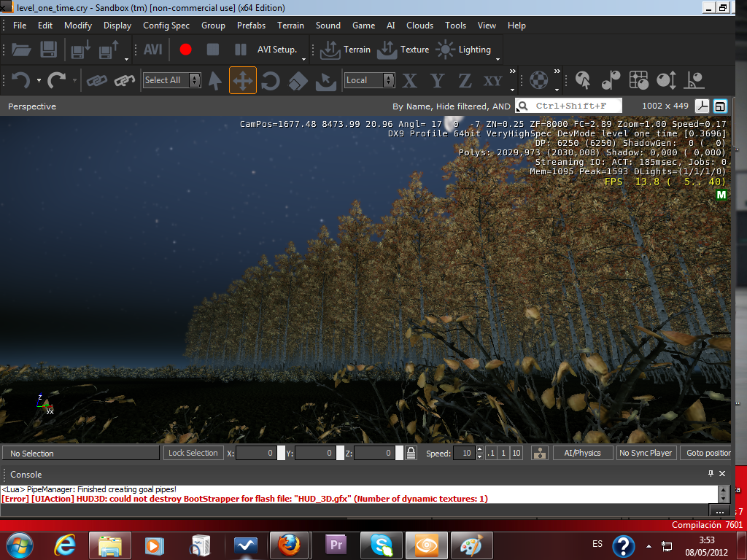This screenshot has width=747, height=560.
Task: Click the Y coordinate field
Action: point(315,453)
